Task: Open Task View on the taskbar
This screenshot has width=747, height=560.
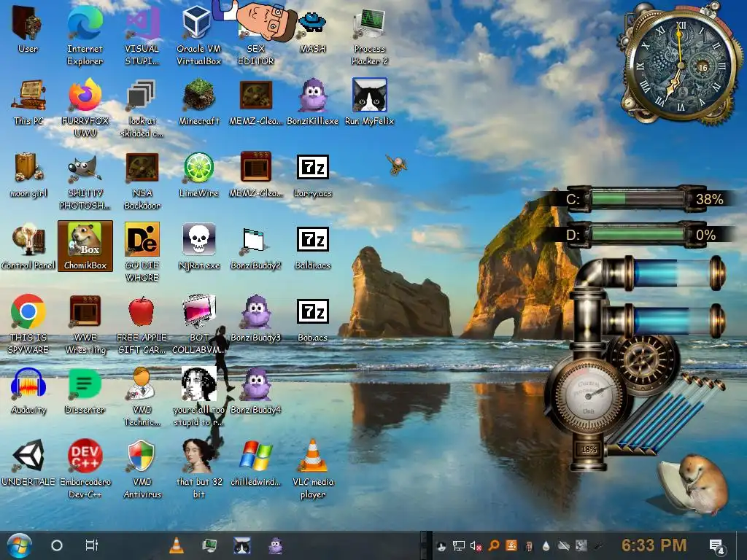Action: click(91, 545)
